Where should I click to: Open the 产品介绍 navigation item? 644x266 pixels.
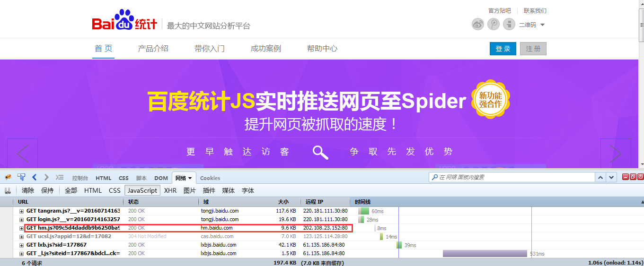click(153, 48)
